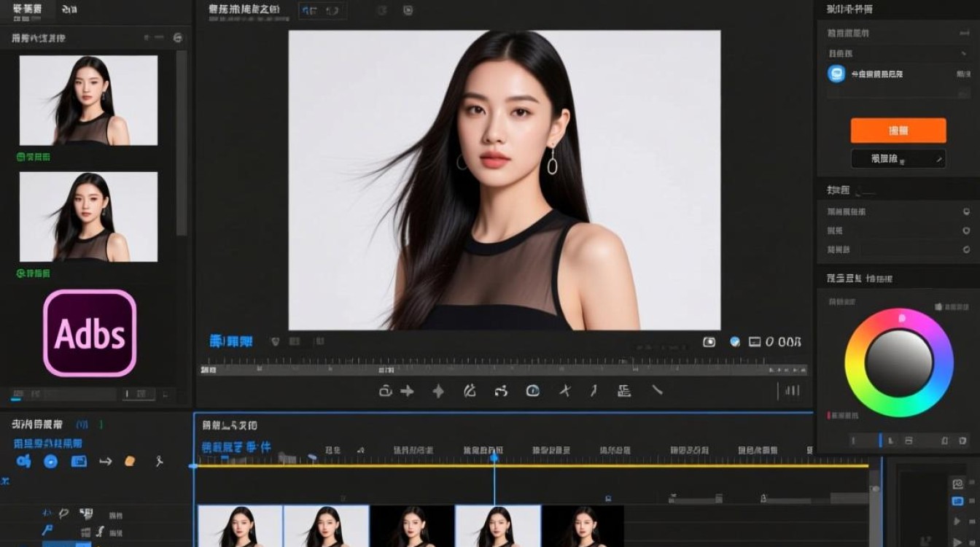
Task: Select the running figure icon in timeline tools
Action: (159, 461)
